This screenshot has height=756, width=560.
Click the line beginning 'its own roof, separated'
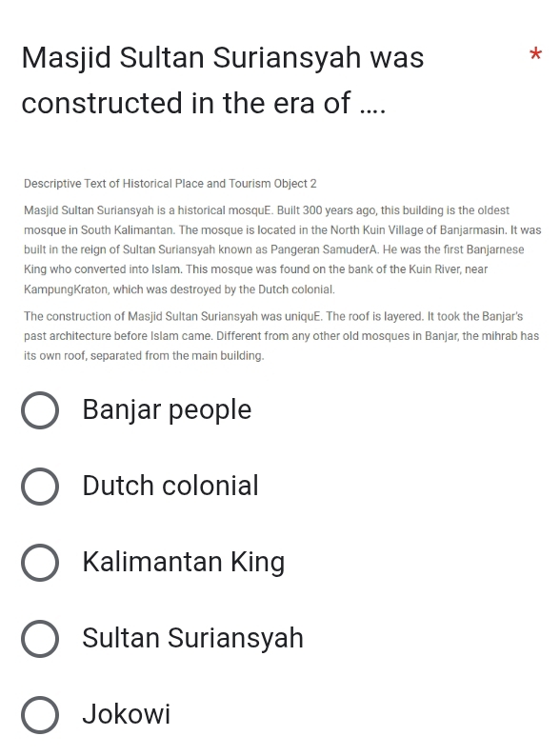click(x=144, y=356)
